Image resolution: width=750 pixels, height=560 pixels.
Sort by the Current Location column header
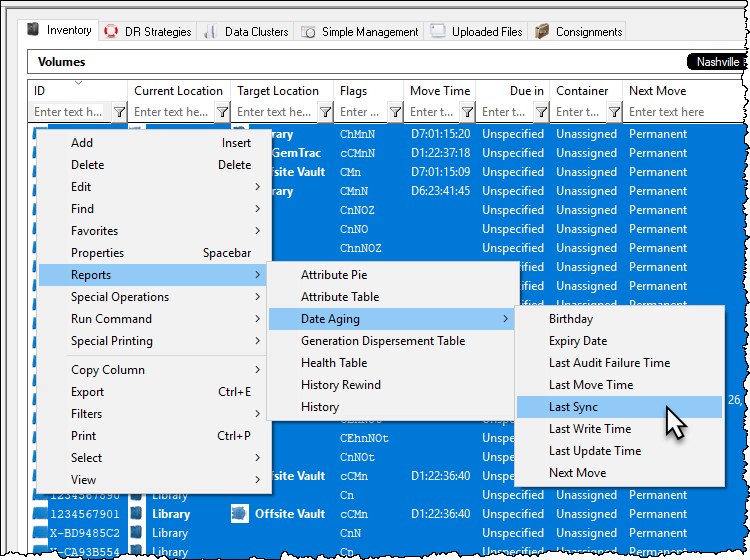click(x=178, y=90)
